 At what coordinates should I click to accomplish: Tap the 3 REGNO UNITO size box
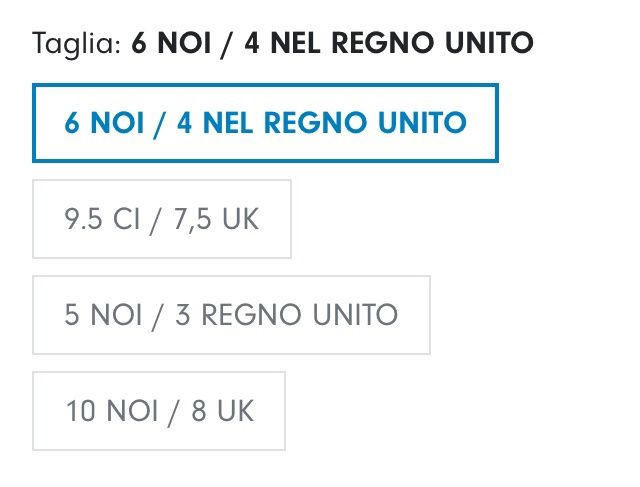[x=231, y=315]
